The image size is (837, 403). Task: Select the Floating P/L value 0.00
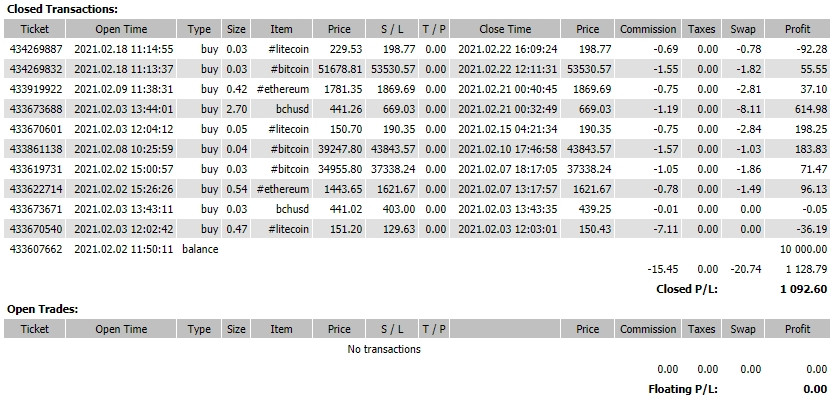click(815, 390)
